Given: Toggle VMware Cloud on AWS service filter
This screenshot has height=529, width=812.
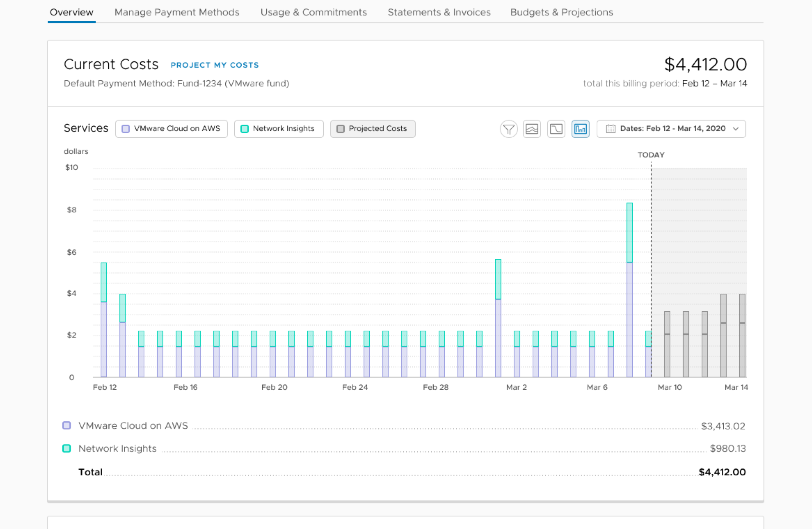Looking at the screenshot, I should pyautogui.click(x=171, y=129).
